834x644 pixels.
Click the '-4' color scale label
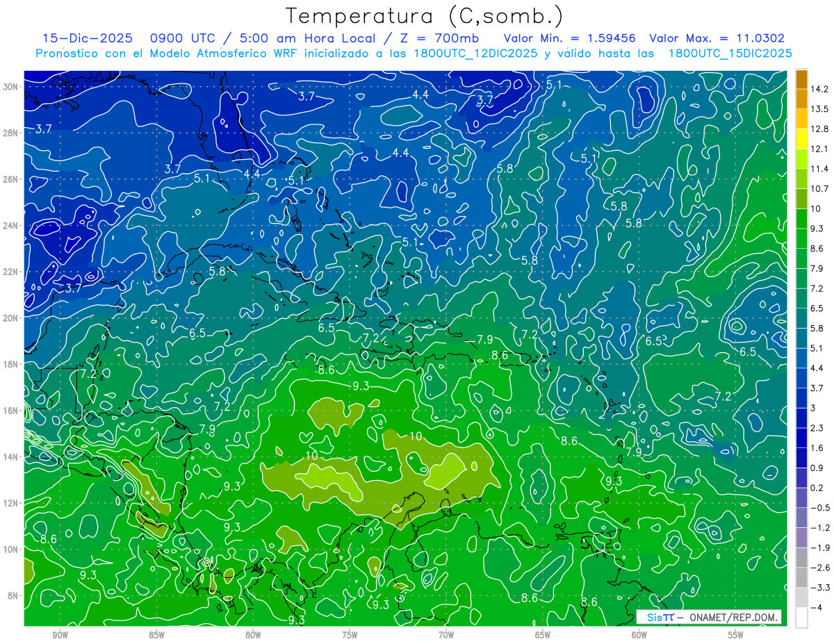pyautogui.click(x=817, y=608)
